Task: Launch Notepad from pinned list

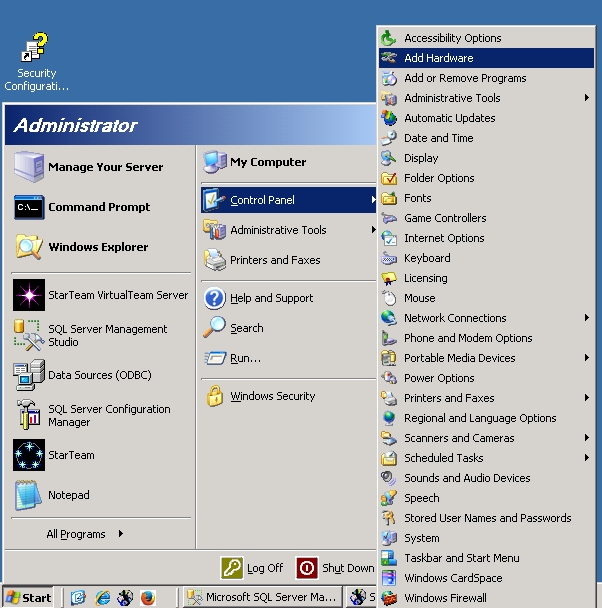Action: click(x=29, y=495)
